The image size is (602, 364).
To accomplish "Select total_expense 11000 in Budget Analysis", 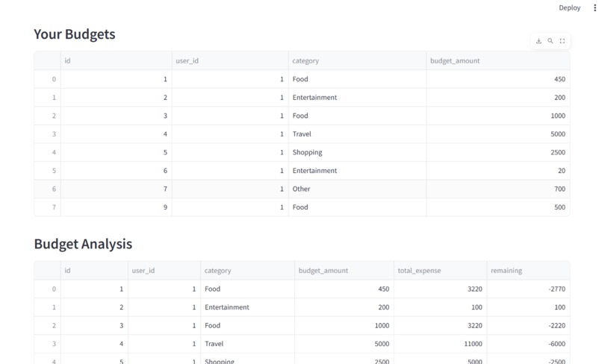I will pyautogui.click(x=441, y=344).
